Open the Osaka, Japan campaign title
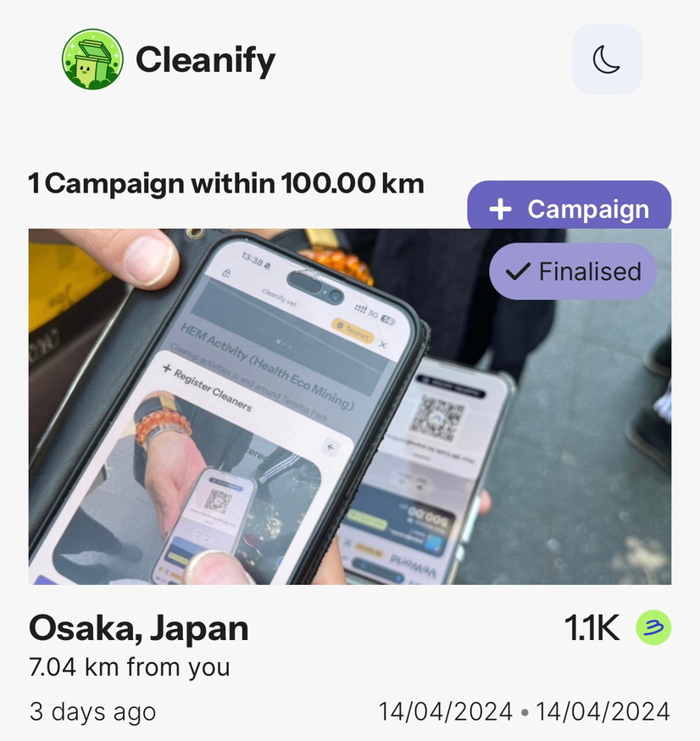Viewport: 700px width, 741px height. (138, 628)
